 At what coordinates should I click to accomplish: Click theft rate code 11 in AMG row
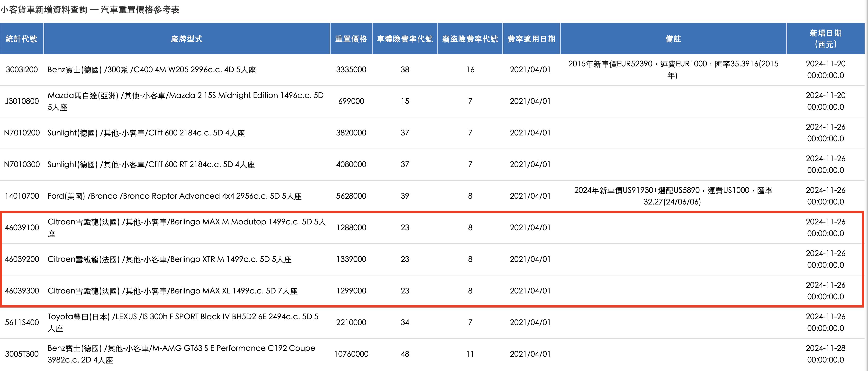[470, 354]
